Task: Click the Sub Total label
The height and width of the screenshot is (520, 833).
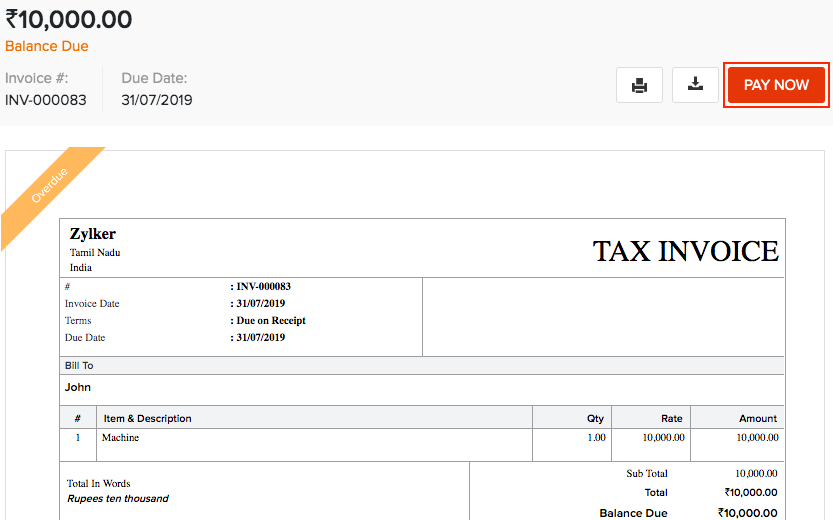Action: pos(647,474)
